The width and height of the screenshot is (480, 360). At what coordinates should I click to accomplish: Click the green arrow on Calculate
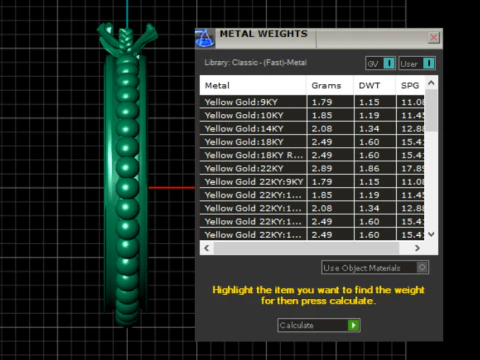[x=353, y=325]
